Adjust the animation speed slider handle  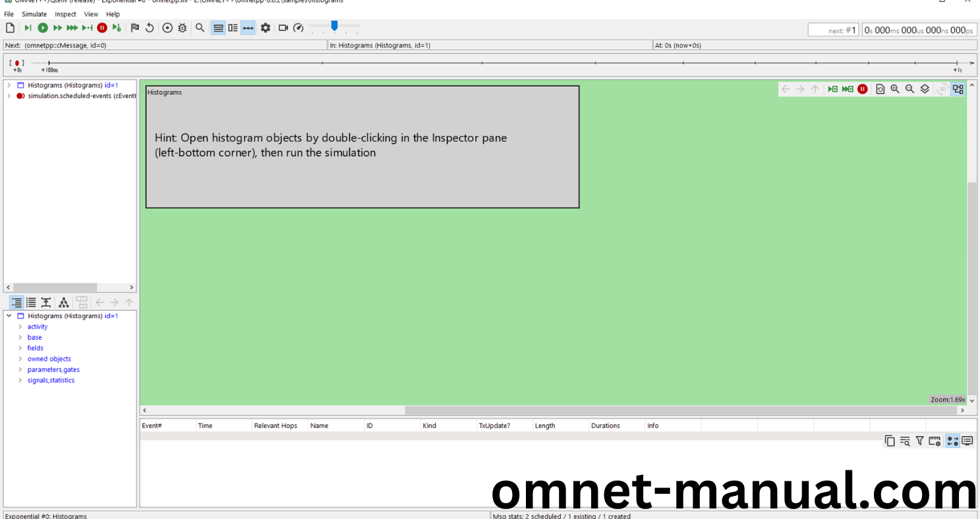335,26
